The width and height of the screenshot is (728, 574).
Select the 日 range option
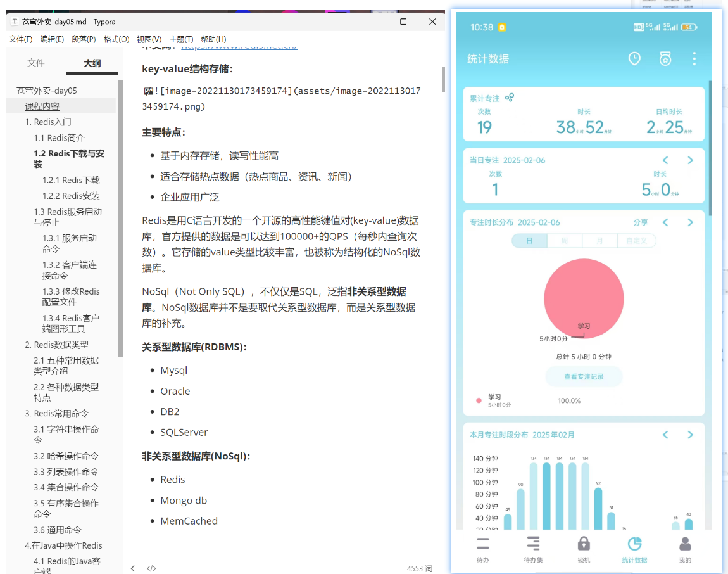click(x=529, y=241)
